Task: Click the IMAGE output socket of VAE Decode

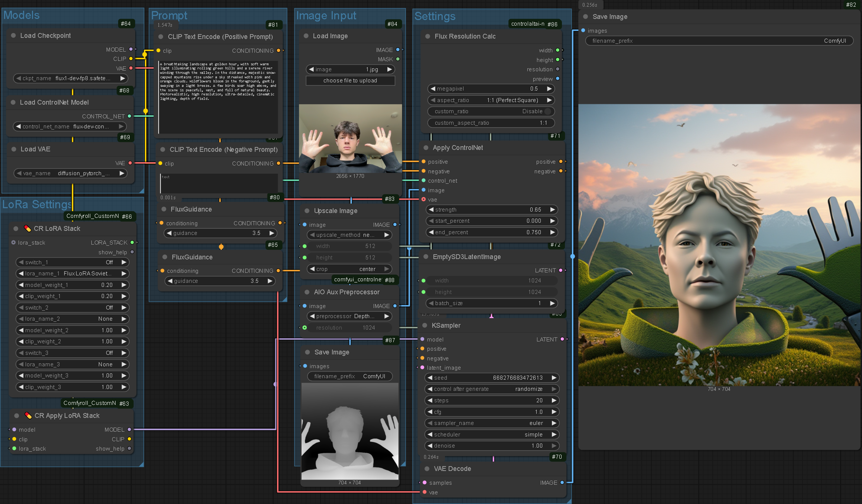Action: 562,482
